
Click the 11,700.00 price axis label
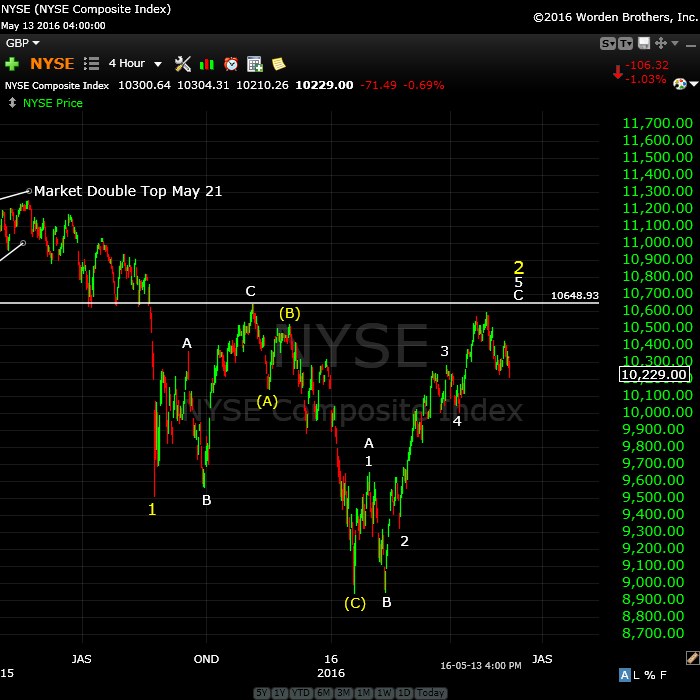[x=657, y=123]
